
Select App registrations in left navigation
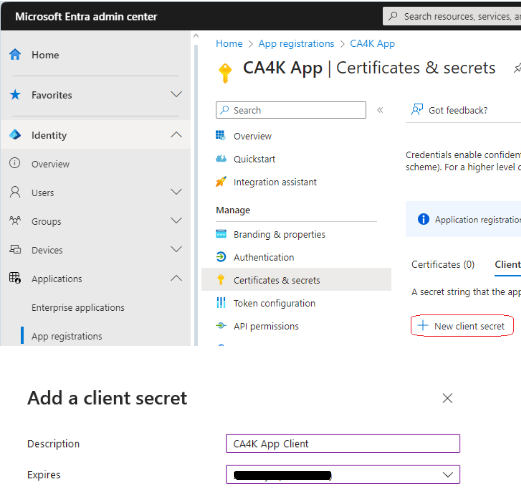(x=67, y=336)
